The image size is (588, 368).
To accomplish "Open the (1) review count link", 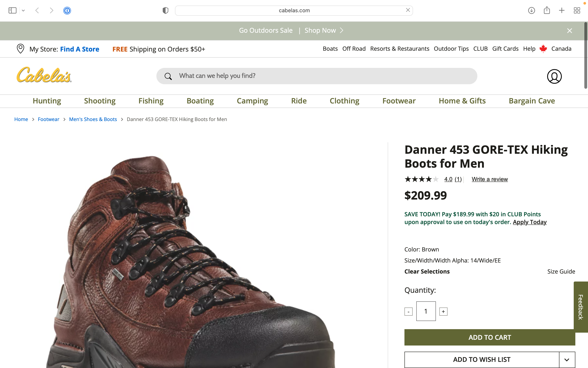I will [x=458, y=179].
